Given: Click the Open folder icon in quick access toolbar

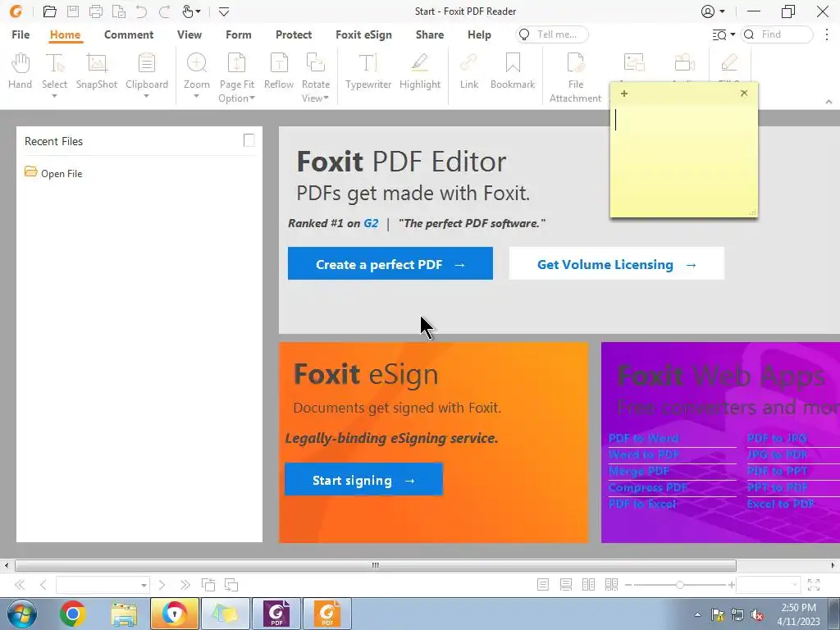Looking at the screenshot, I should tap(49, 11).
